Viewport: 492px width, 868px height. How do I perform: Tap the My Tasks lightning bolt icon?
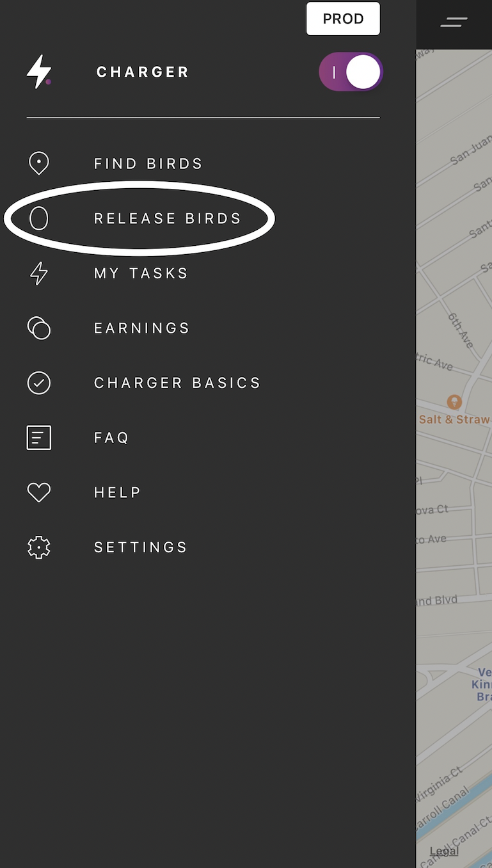click(39, 273)
